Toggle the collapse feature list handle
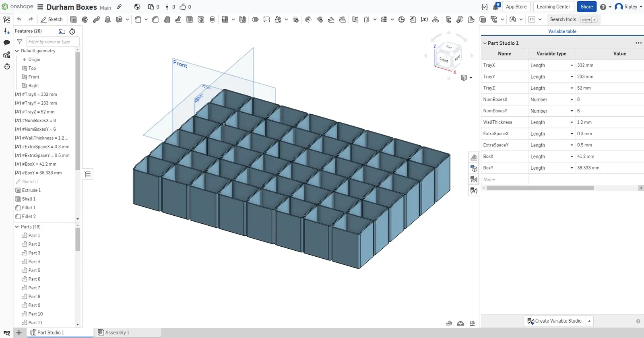 (x=88, y=174)
